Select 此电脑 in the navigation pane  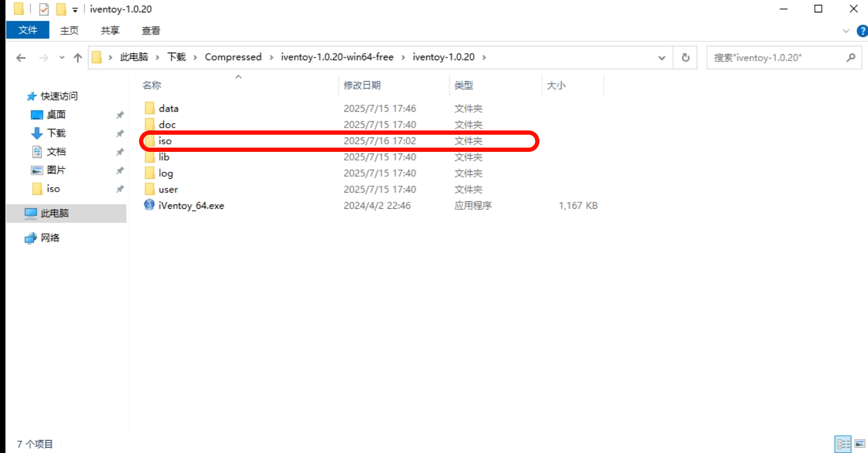click(67, 213)
